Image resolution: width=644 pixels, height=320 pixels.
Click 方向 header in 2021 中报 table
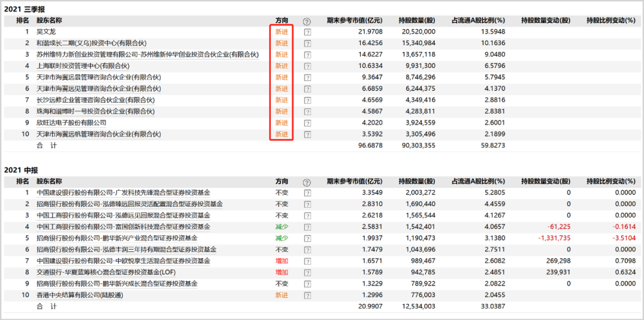[x=281, y=181]
